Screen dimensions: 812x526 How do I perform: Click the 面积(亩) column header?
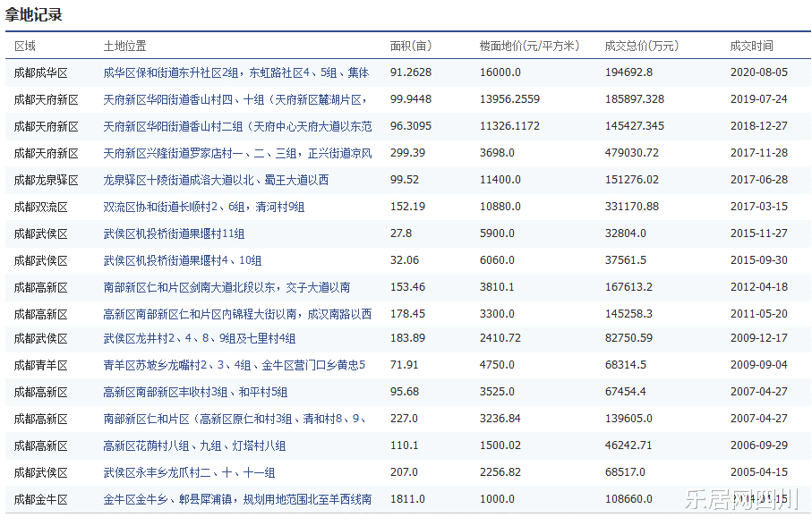point(411,47)
